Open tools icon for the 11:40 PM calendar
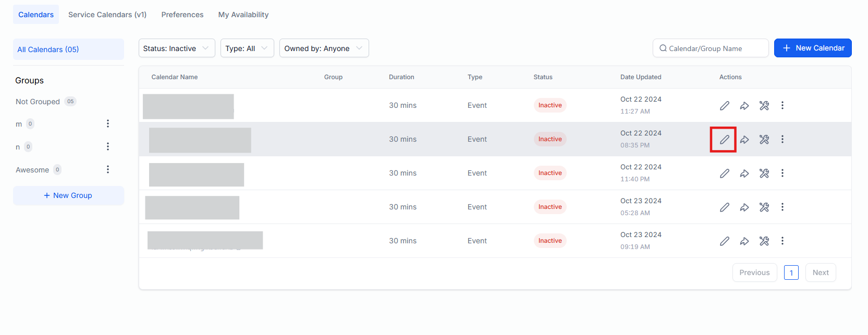The height and width of the screenshot is (335, 868). (x=764, y=173)
